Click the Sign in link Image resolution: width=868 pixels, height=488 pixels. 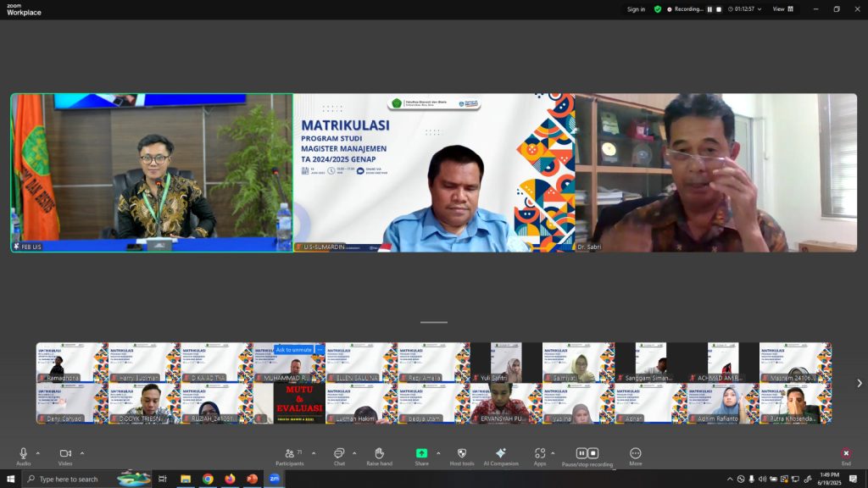coord(636,9)
